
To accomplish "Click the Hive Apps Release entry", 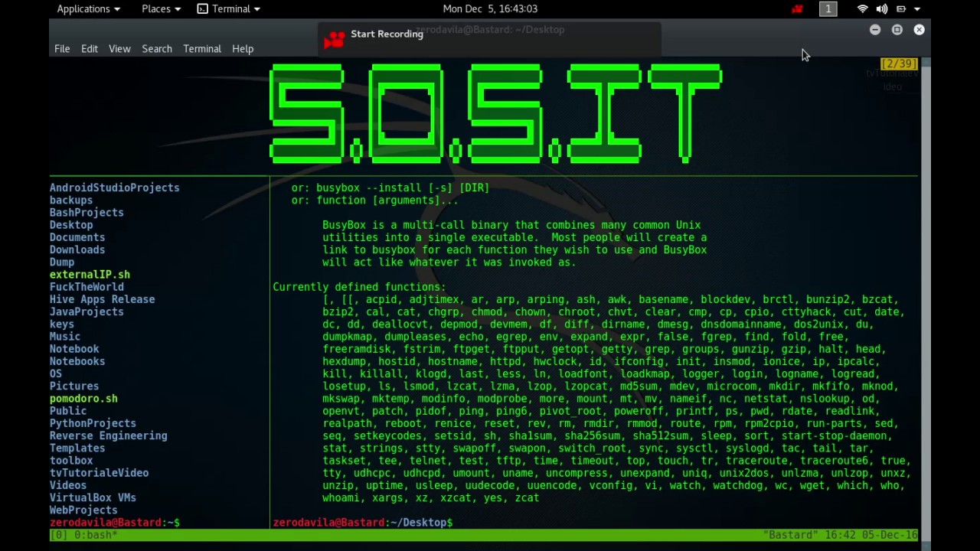I will [x=103, y=299].
